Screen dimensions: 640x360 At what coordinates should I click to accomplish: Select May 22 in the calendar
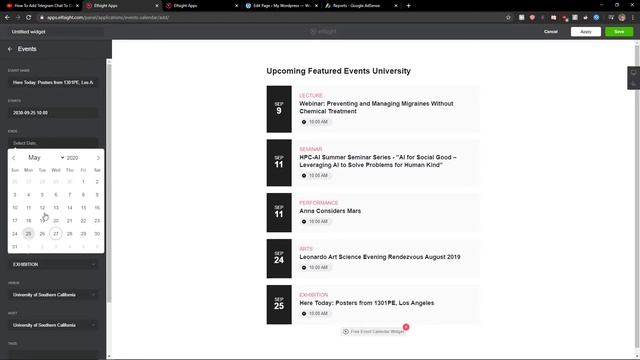83,221
